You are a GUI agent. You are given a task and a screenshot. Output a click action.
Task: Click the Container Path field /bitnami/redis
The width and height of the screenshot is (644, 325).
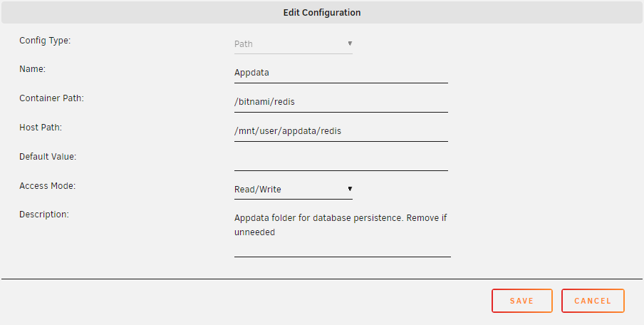click(x=341, y=103)
